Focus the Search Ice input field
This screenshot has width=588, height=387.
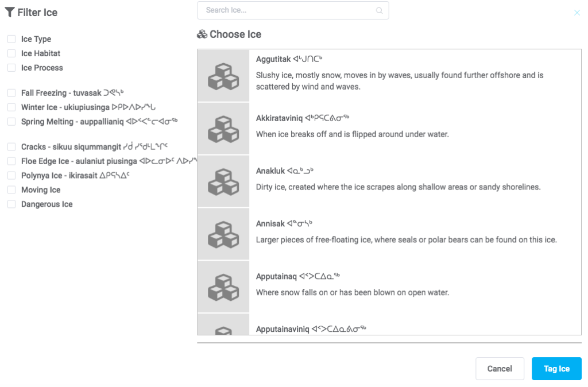click(x=287, y=10)
